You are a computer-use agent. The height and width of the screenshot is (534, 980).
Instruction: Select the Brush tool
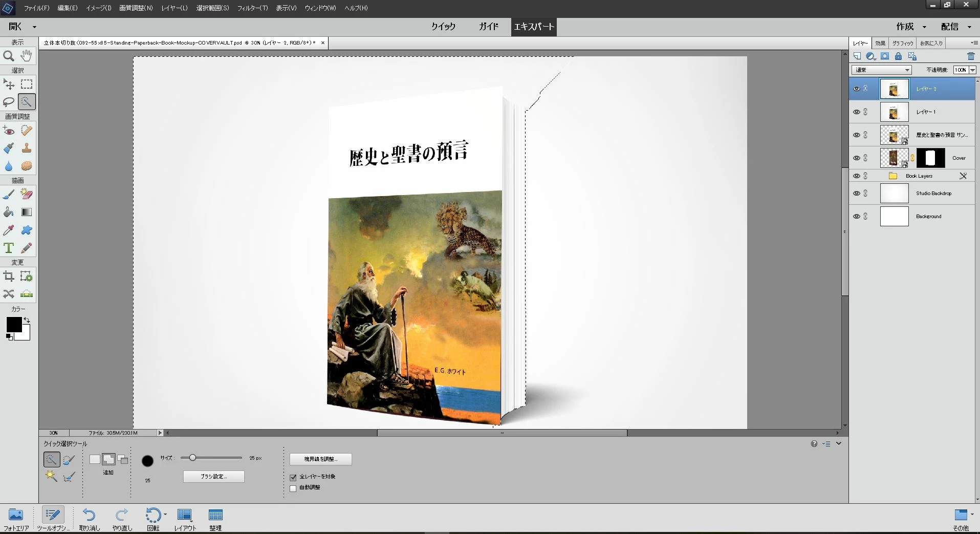tap(9, 194)
